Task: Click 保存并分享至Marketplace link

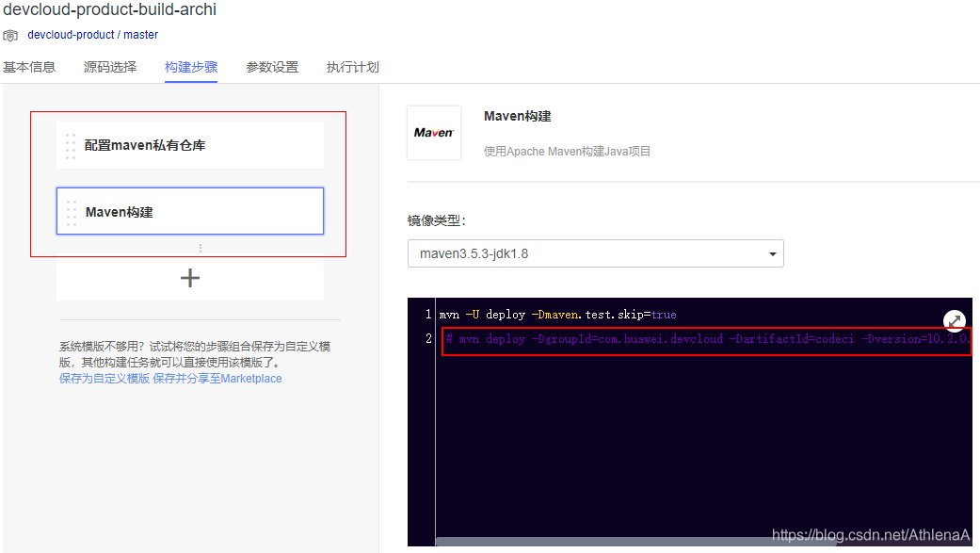Action: 217,379
